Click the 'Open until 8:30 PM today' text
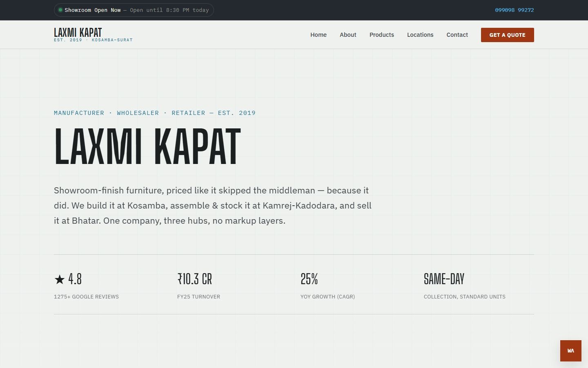Image resolution: width=588 pixels, height=368 pixels. (169, 10)
